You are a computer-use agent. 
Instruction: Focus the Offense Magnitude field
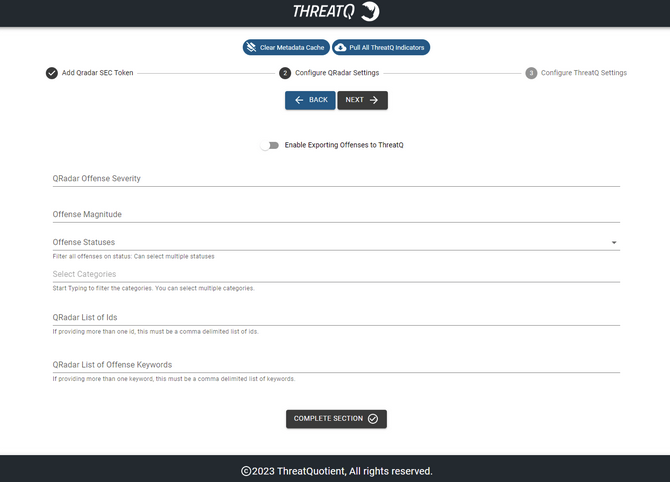pos(336,215)
